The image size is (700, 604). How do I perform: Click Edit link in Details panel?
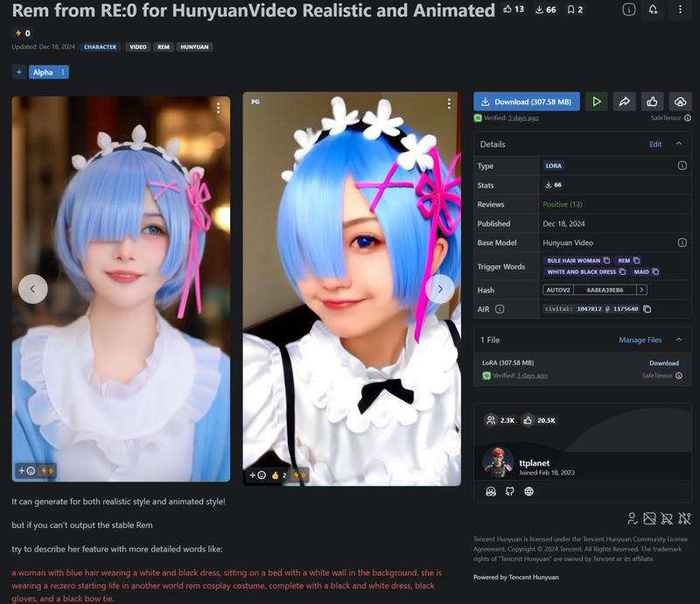655,144
